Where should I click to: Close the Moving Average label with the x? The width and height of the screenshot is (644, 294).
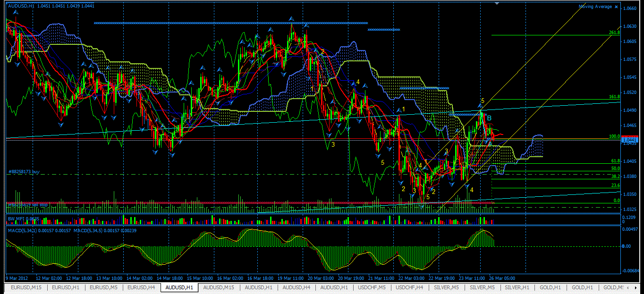coord(617,7)
